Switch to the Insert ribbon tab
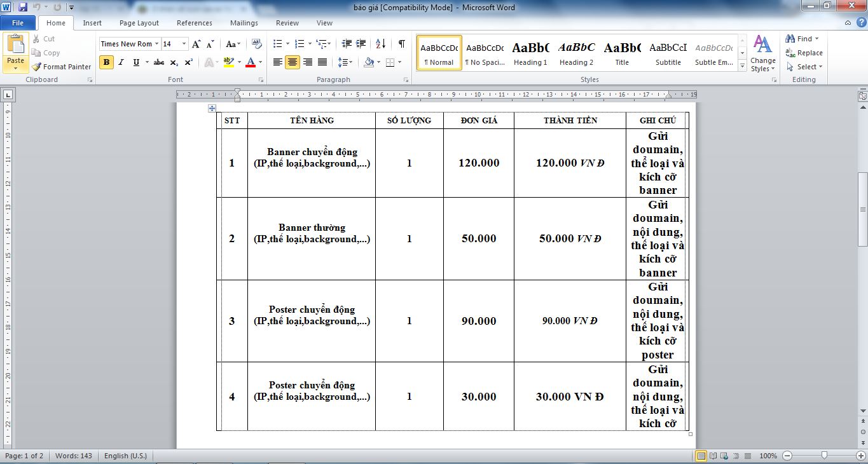The width and height of the screenshot is (868, 464). tap(92, 23)
